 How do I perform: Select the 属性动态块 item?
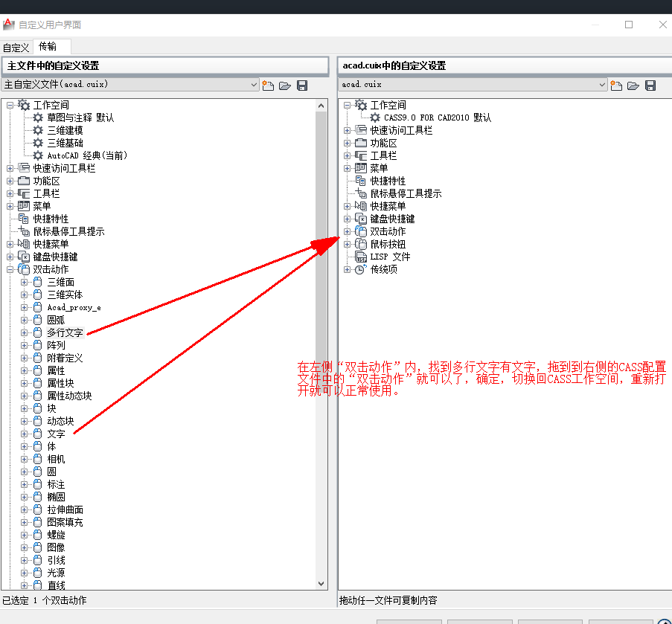(69, 396)
